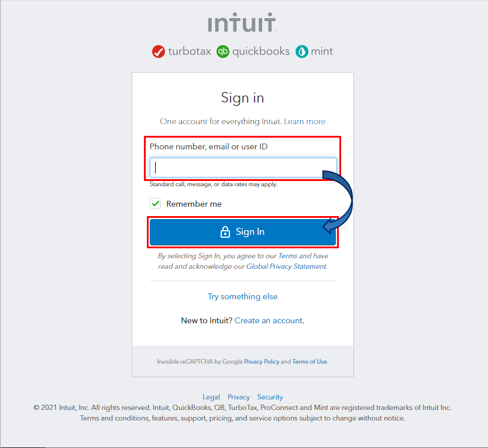Click the green QuickBooks qb icon

pos(223,52)
